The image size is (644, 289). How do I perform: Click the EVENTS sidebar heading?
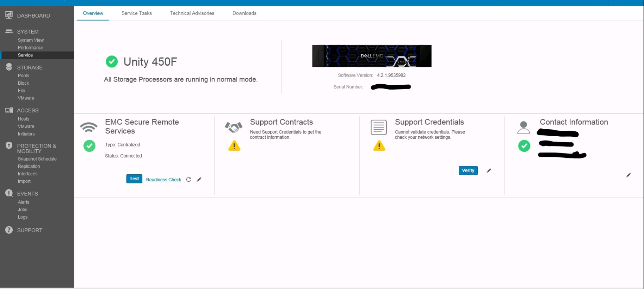27,194
